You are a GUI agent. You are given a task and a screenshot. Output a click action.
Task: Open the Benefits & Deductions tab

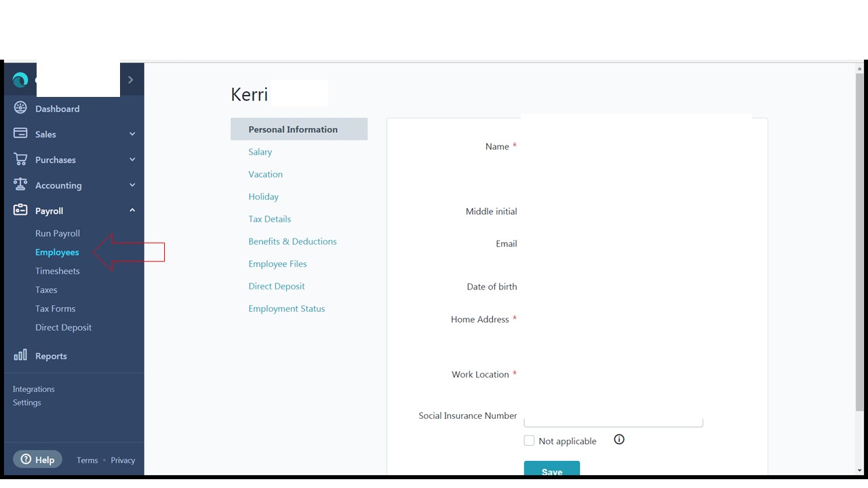292,241
